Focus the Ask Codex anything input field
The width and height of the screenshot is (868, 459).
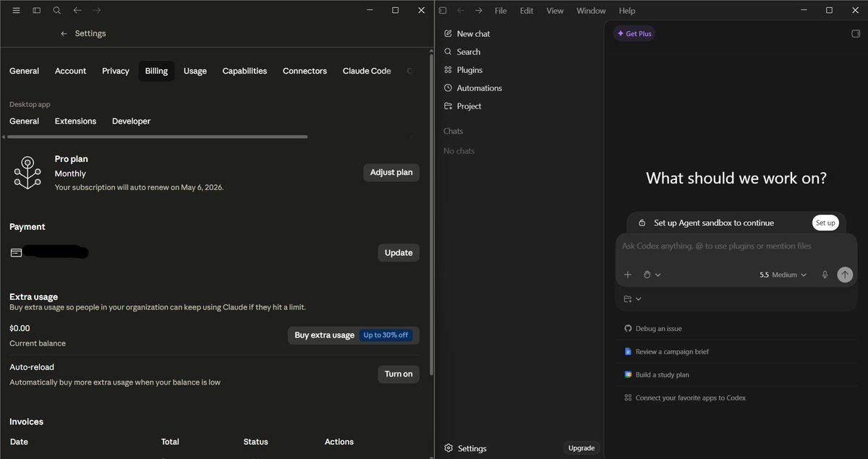tap(736, 246)
